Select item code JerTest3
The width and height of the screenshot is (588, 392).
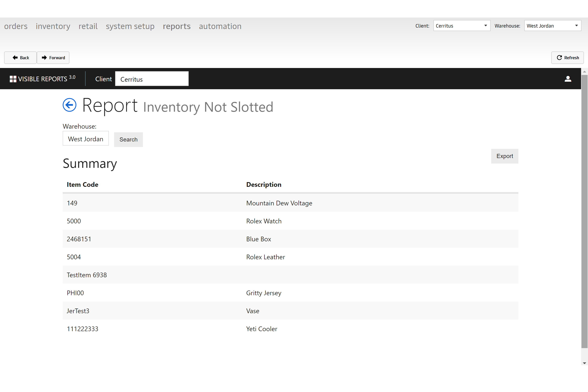tap(78, 311)
